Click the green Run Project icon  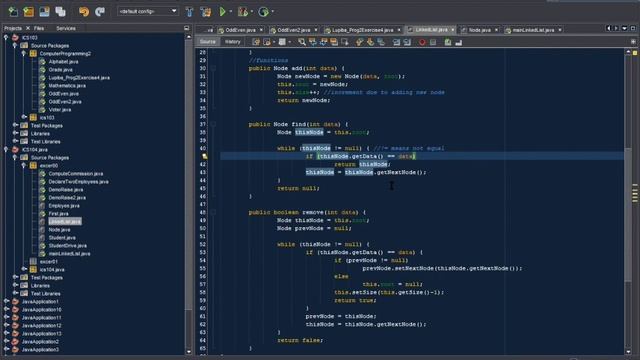pos(222,11)
